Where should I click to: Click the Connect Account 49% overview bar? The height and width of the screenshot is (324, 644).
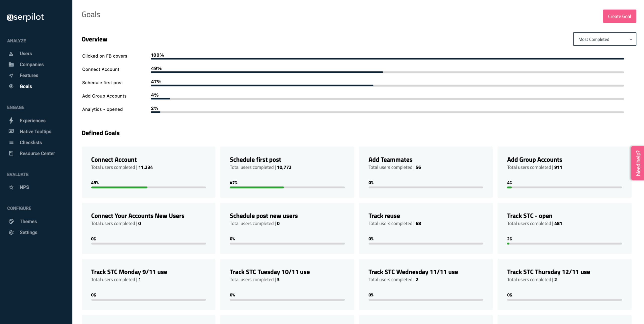click(387, 72)
